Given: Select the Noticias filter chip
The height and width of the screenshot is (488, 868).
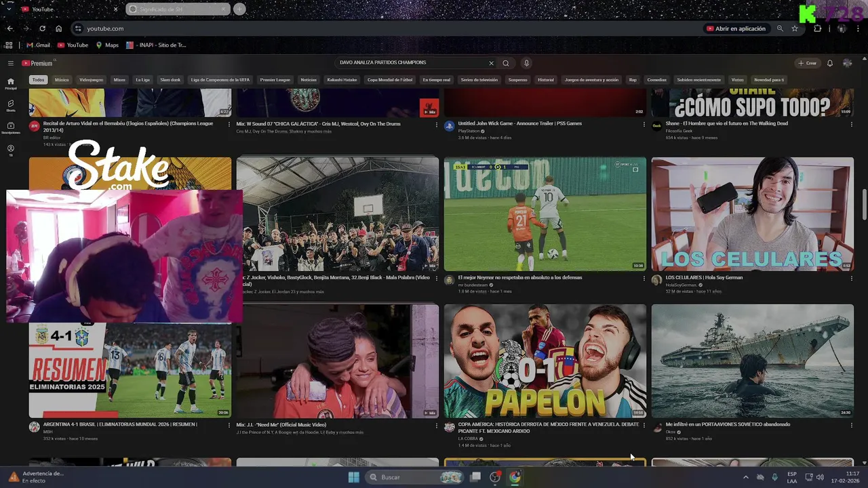Looking at the screenshot, I should [x=309, y=80].
